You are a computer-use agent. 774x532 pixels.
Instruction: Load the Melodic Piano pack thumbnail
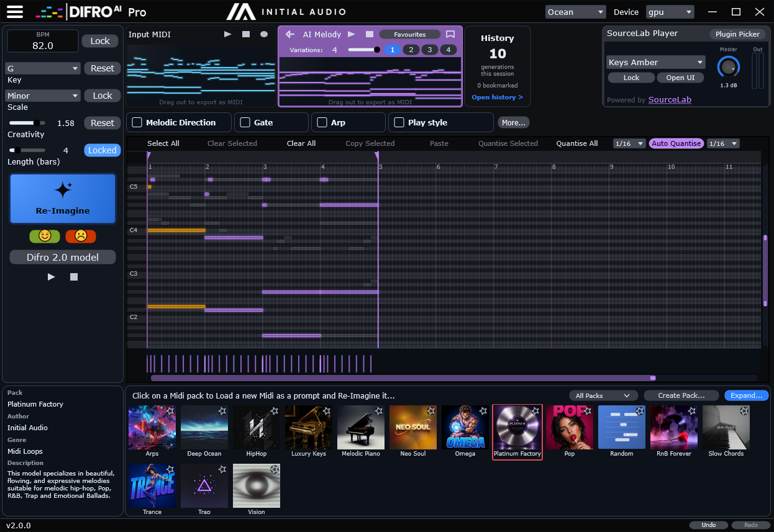(361, 428)
